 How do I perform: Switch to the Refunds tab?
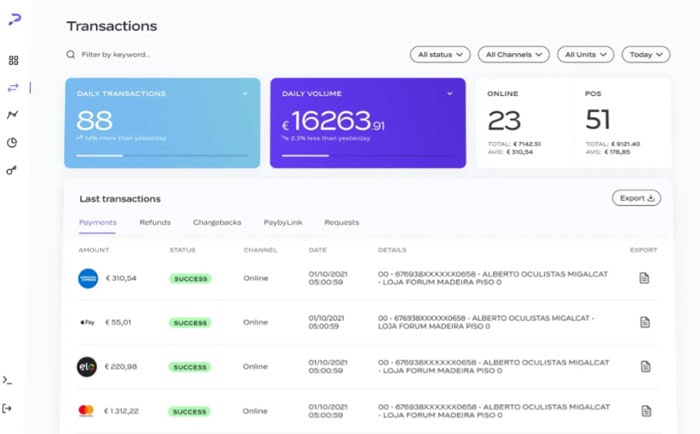pyautogui.click(x=155, y=222)
